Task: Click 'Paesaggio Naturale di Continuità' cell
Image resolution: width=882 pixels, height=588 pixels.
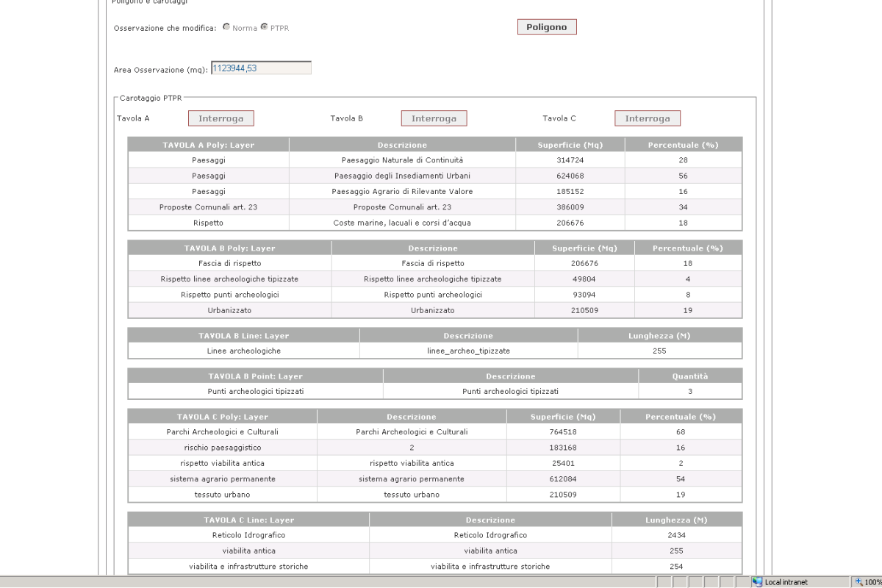Action: coord(402,160)
